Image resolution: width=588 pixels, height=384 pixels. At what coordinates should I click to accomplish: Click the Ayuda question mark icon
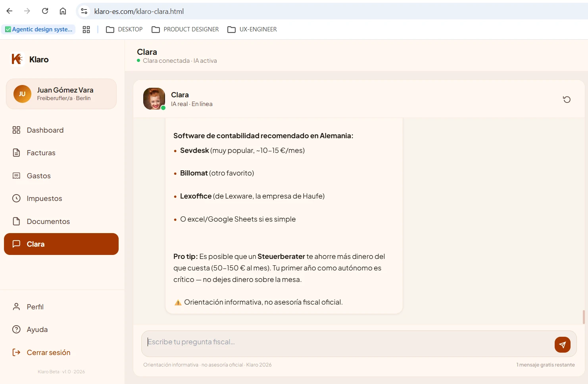click(x=16, y=329)
